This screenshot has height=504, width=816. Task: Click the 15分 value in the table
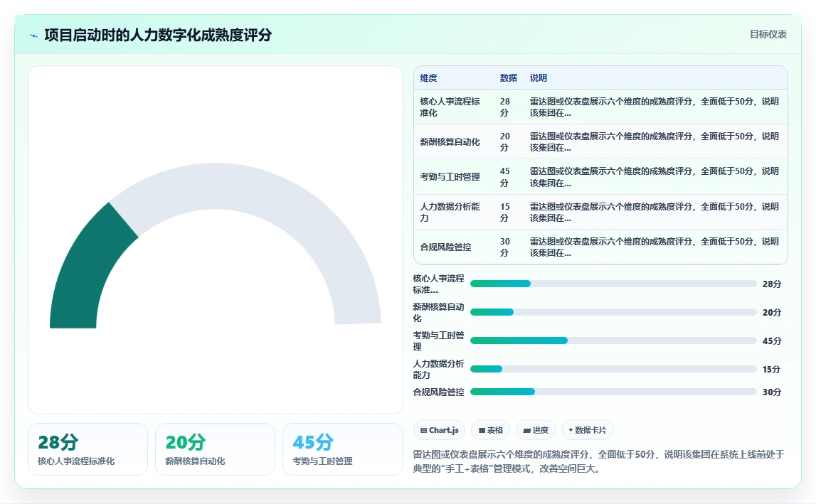[505, 213]
